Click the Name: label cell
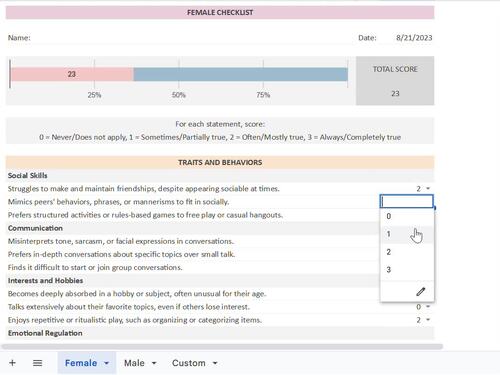 pos(19,38)
